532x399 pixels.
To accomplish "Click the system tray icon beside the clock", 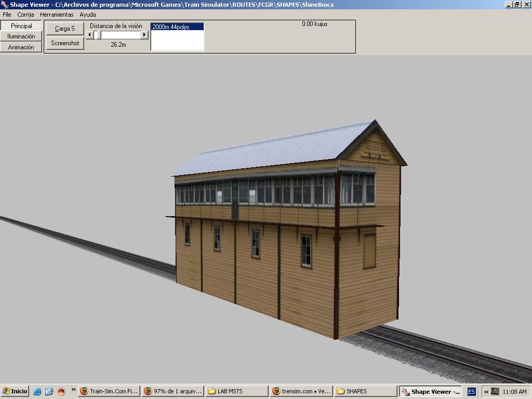I will coord(495,391).
